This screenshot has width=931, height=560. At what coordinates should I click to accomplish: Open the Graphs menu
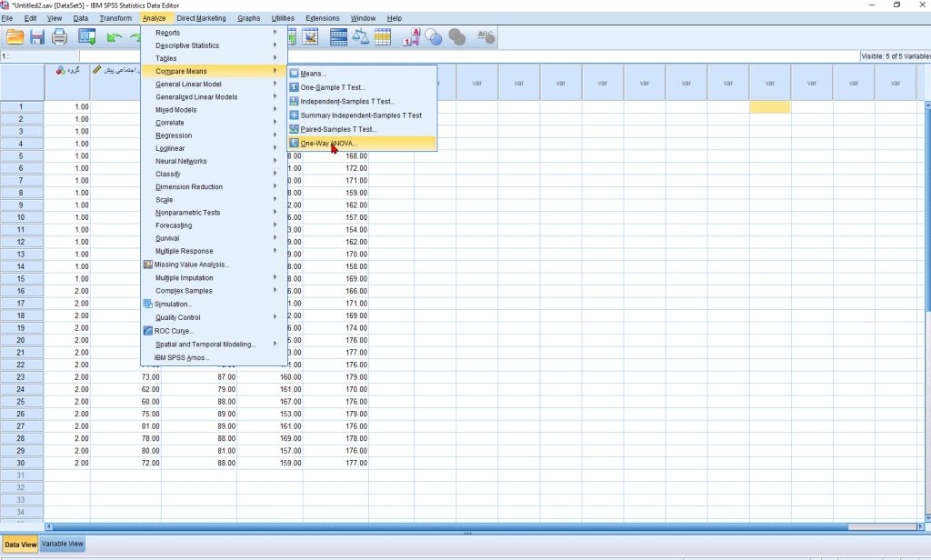tap(249, 18)
